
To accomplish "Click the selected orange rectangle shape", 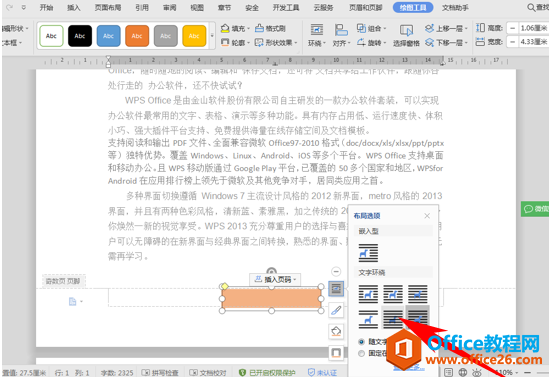I will click(x=271, y=299).
